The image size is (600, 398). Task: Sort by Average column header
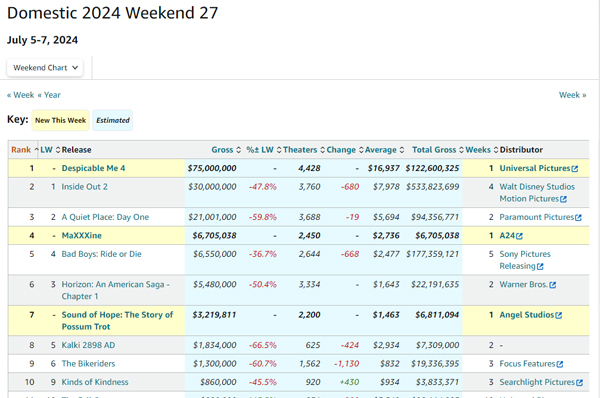(x=384, y=150)
